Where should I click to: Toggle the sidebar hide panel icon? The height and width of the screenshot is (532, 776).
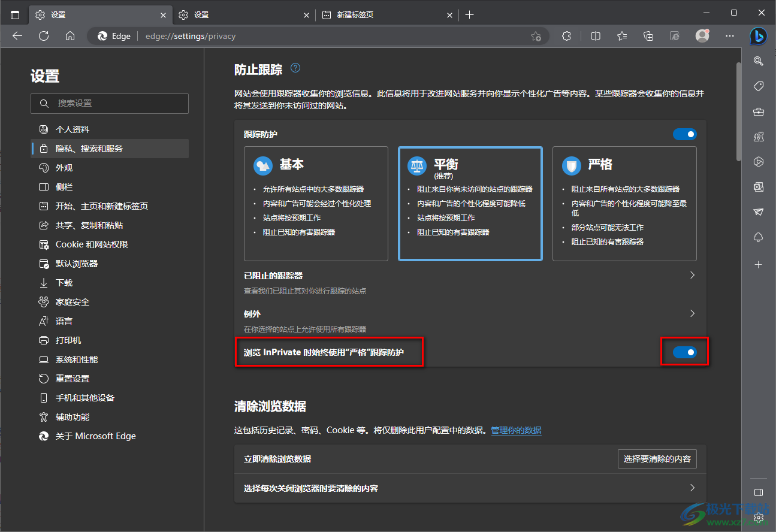(758, 492)
